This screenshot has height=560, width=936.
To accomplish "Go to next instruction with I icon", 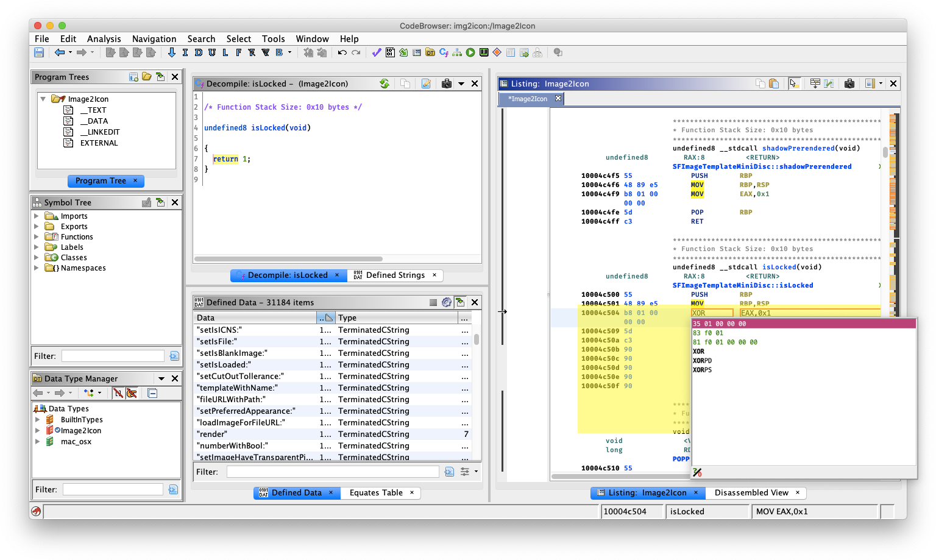I will coord(185,52).
